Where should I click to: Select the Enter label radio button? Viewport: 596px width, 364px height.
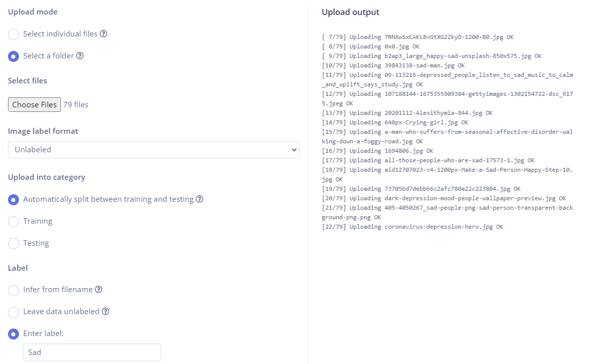(x=13, y=335)
